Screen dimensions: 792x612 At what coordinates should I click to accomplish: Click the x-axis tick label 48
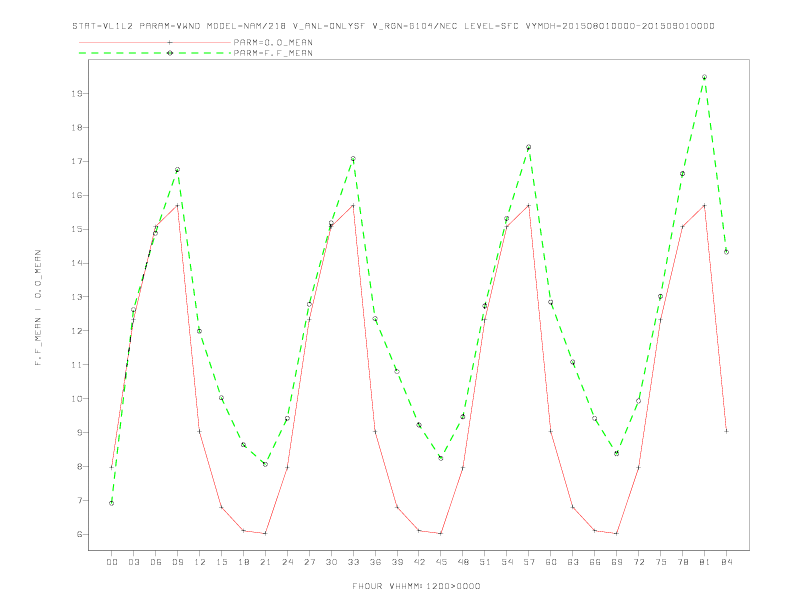click(463, 562)
